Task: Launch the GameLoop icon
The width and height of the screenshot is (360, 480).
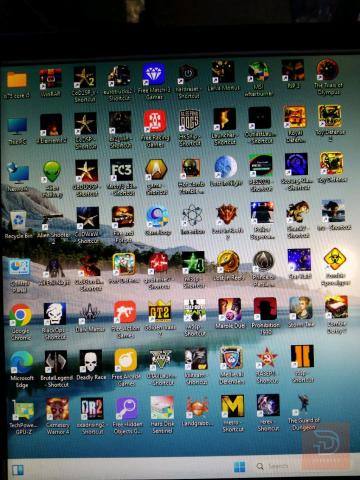Action: tap(157, 217)
